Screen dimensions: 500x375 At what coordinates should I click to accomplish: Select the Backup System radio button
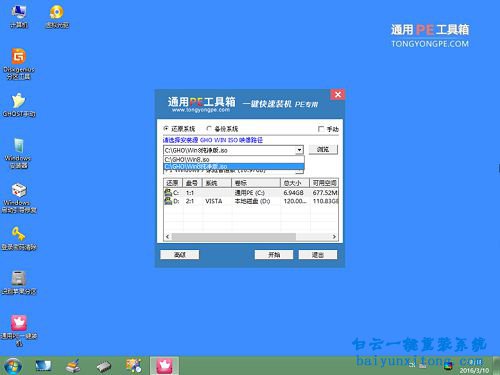[209, 128]
